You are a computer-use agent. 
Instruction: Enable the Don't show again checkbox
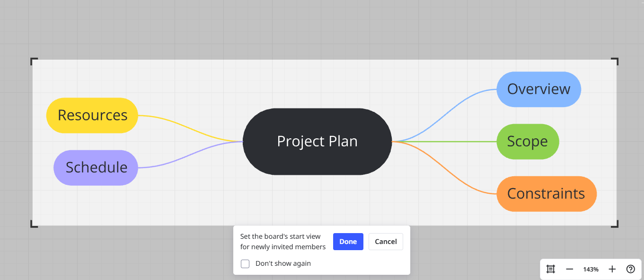[x=245, y=264]
